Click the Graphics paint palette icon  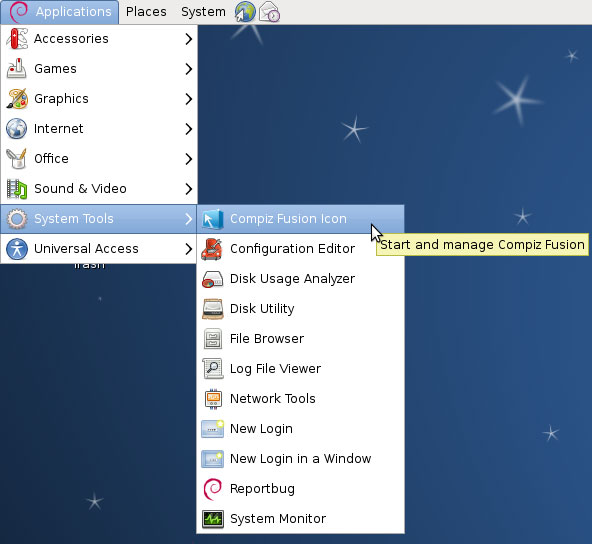[x=17, y=99]
